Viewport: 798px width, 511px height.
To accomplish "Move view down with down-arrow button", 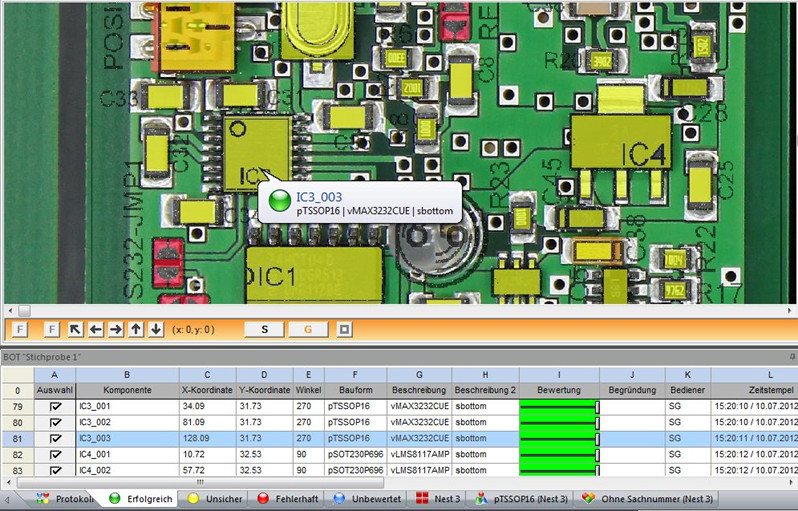I will point(156,329).
